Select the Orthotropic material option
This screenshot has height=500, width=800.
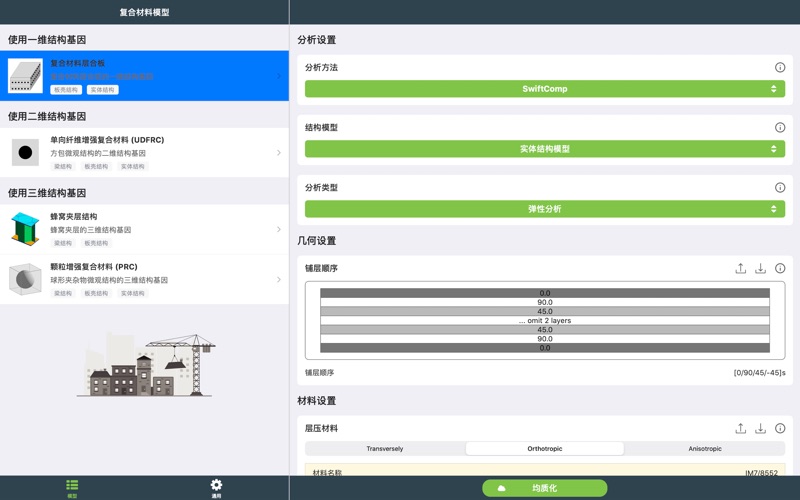pyautogui.click(x=545, y=449)
